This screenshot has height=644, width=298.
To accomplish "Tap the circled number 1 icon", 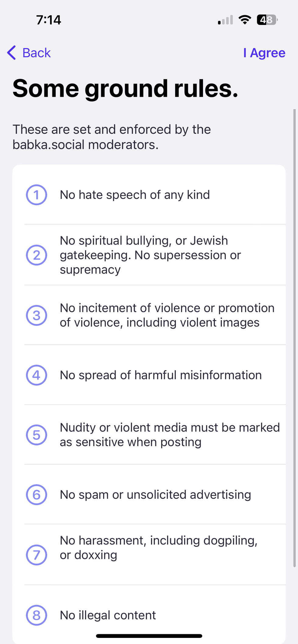I will coord(37,195).
